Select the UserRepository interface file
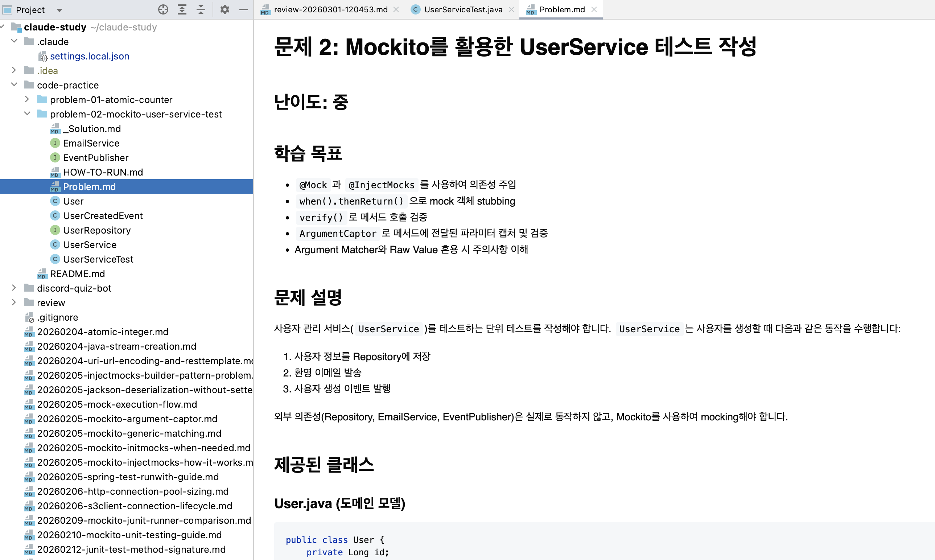This screenshot has height=560, width=935. point(96,230)
